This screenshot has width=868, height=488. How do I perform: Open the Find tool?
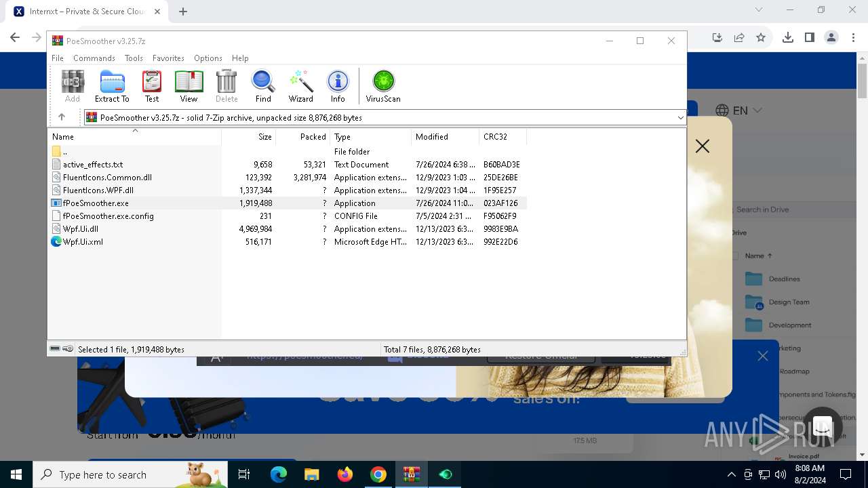click(x=263, y=86)
